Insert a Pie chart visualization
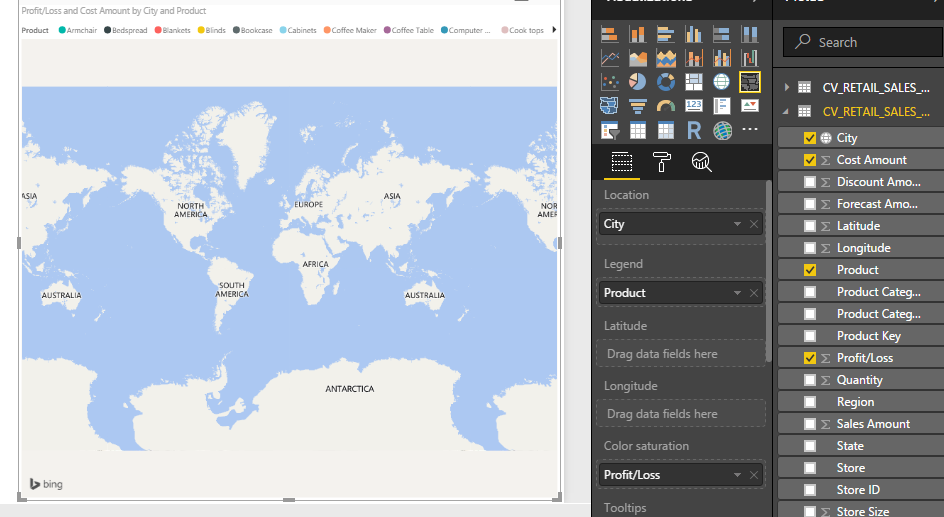 point(638,82)
